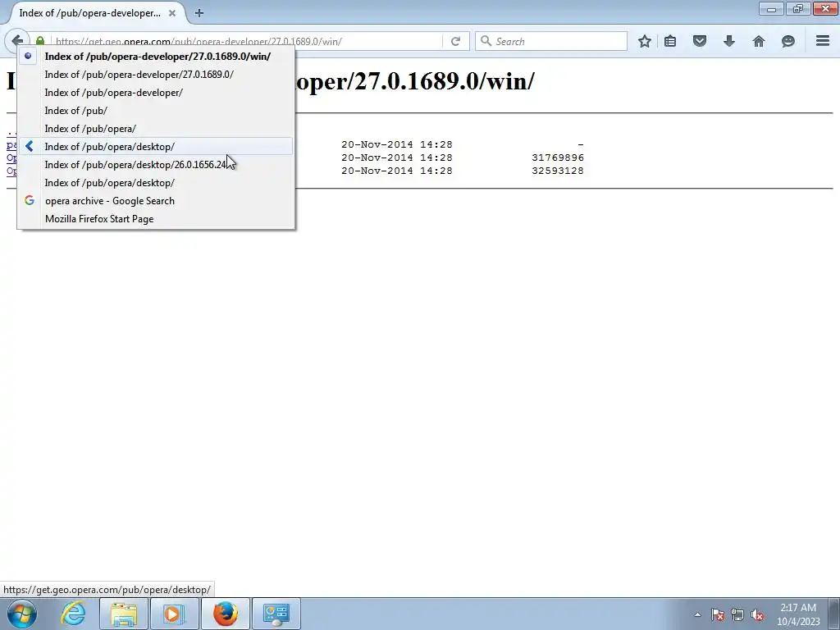Image resolution: width=840 pixels, height=630 pixels.
Task: Go back to opera archive - Google Search
Action: pyautogui.click(x=156, y=201)
